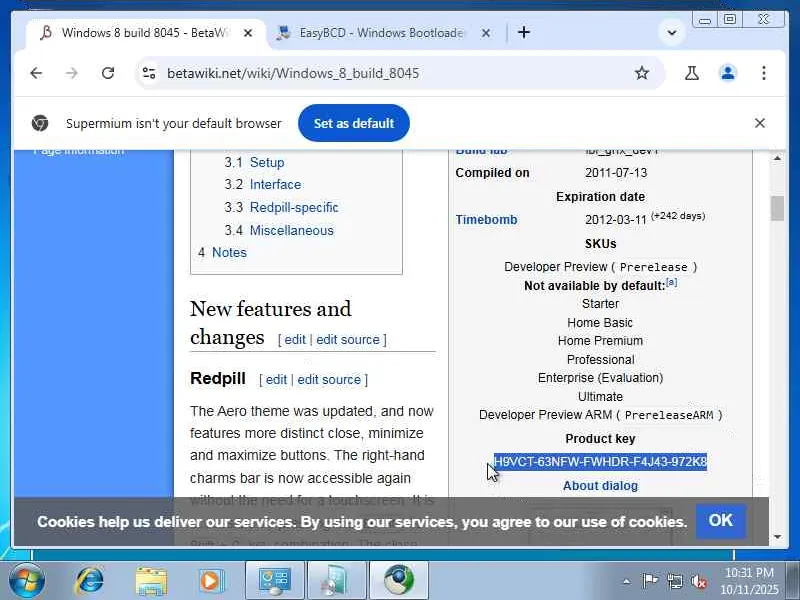The height and width of the screenshot is (600, 800).
Task: Open the network tray icon
Action: pyautogui.click(x=674, y=581)
